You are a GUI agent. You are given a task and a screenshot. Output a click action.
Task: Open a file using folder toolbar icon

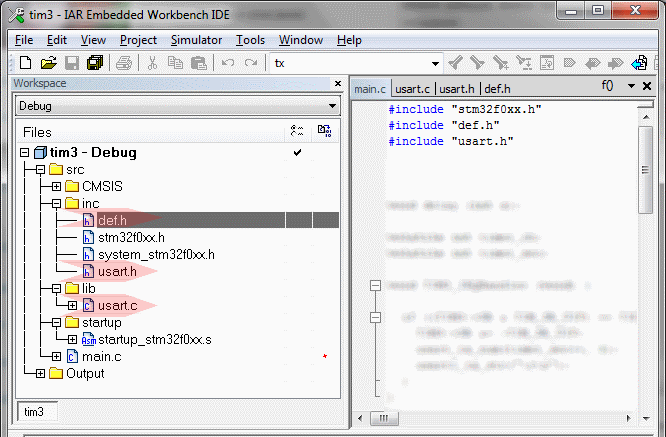(x=49, y=63)
